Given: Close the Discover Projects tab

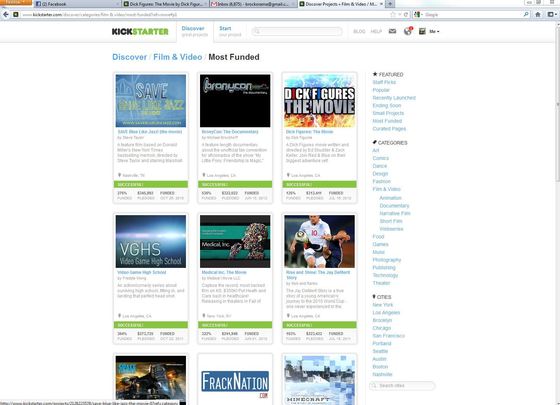Looking at the screenshot, I should pyautogui.click(x=381, y=4).
